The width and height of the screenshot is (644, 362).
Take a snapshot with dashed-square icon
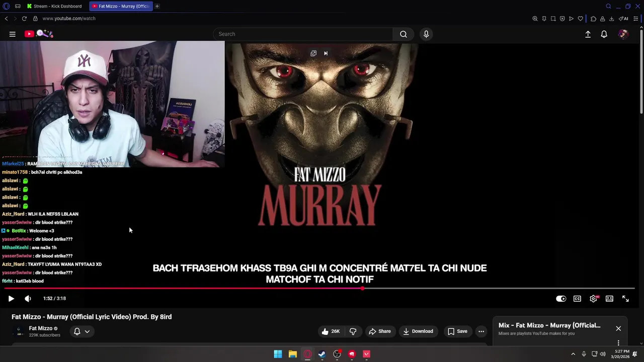coord(553,19)
